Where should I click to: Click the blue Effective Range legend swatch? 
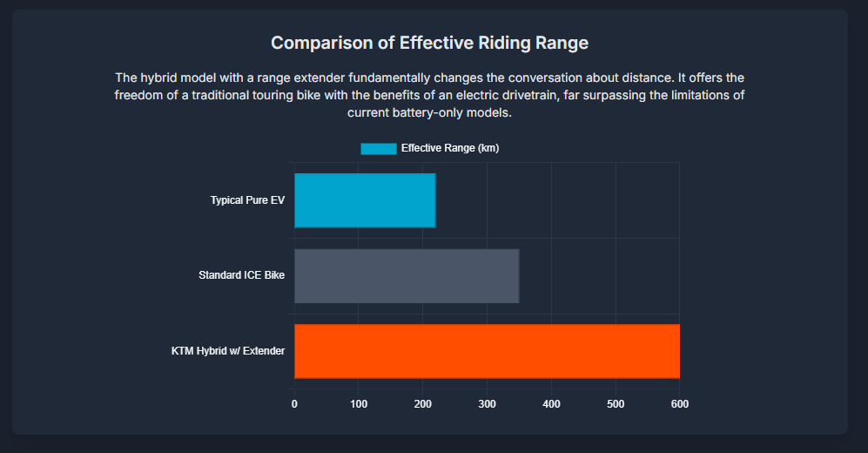(x=378, y=148)
